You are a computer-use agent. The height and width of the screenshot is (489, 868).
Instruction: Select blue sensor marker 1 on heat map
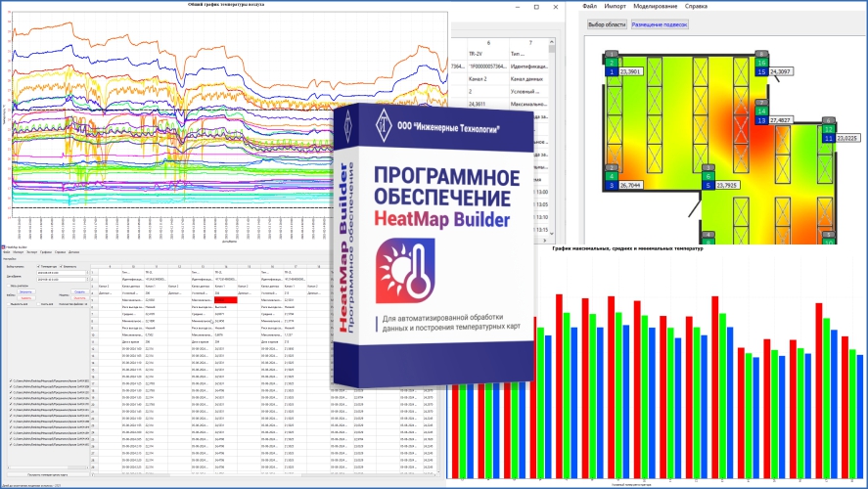tap(612, 72)
